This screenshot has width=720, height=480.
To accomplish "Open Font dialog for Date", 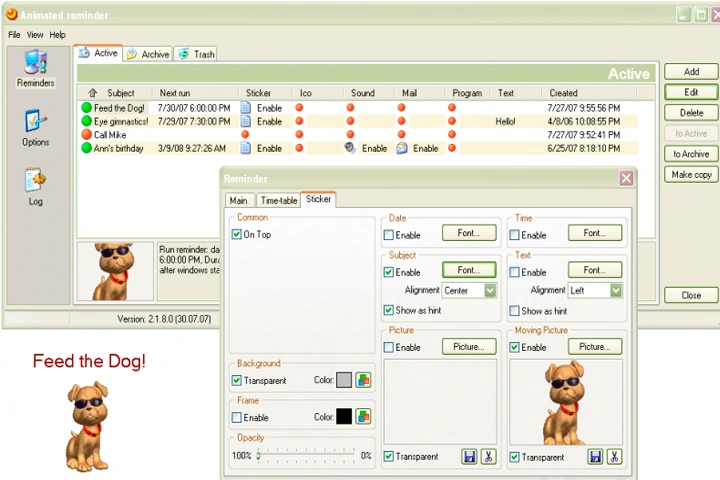I will point(469,233).
